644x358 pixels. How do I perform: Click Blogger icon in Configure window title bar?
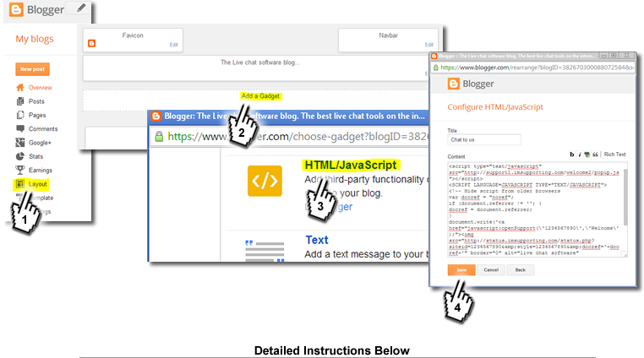click(x=434, y=56)
